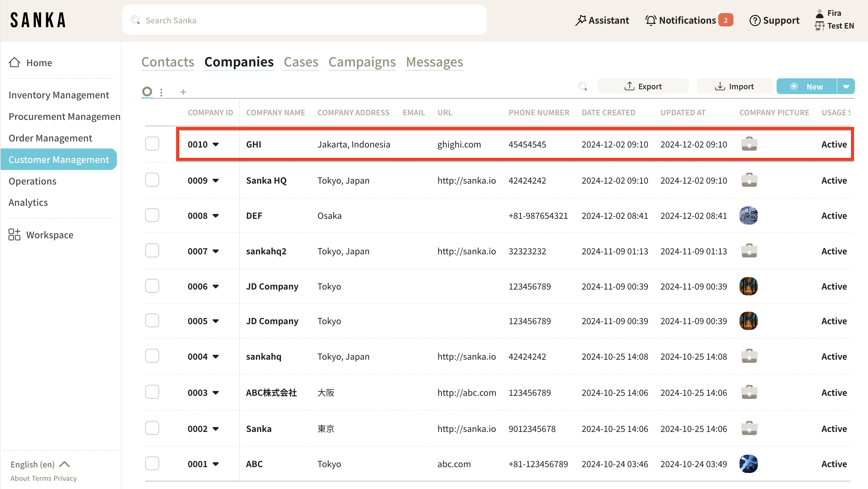The width and height of the screenshot is (868, 489).
Task: Check the checkbox for company 0010
Action: (152, 144)
